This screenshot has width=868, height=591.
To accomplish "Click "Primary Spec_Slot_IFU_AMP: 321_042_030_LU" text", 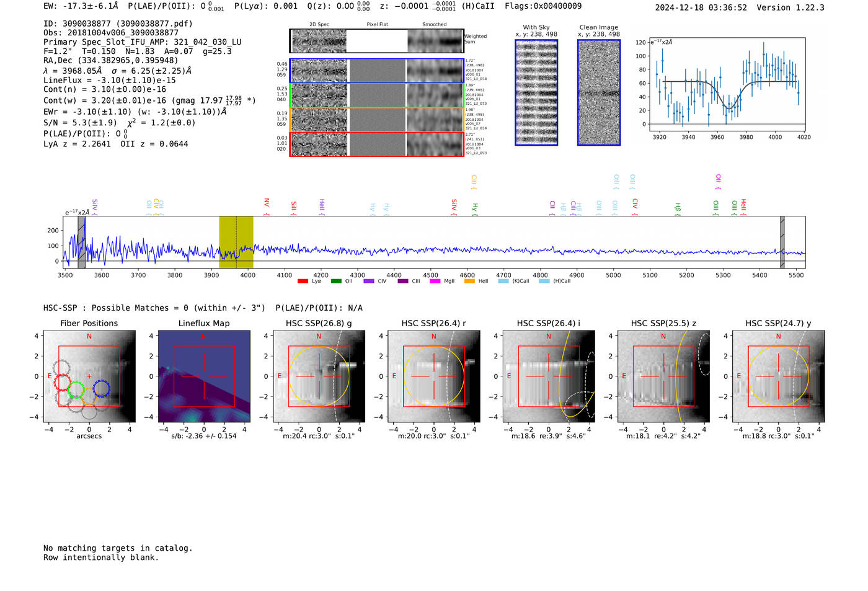I will pos(143,42).
